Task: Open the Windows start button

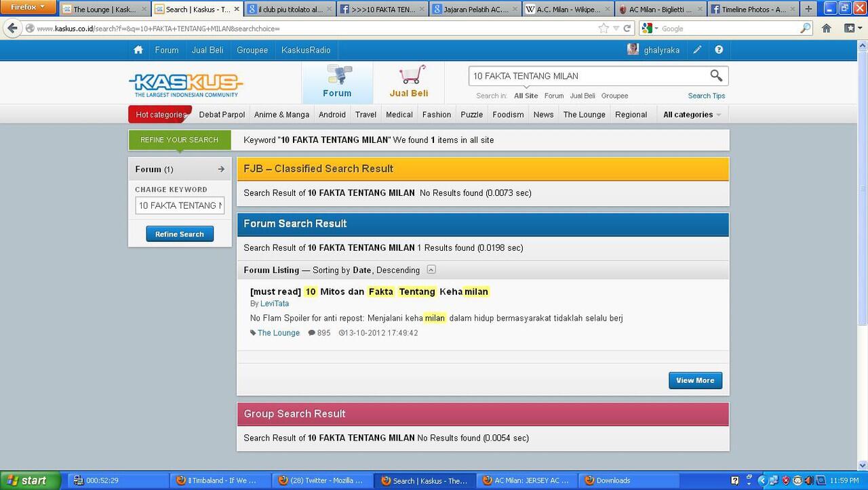Action: [x=31, y=481]
